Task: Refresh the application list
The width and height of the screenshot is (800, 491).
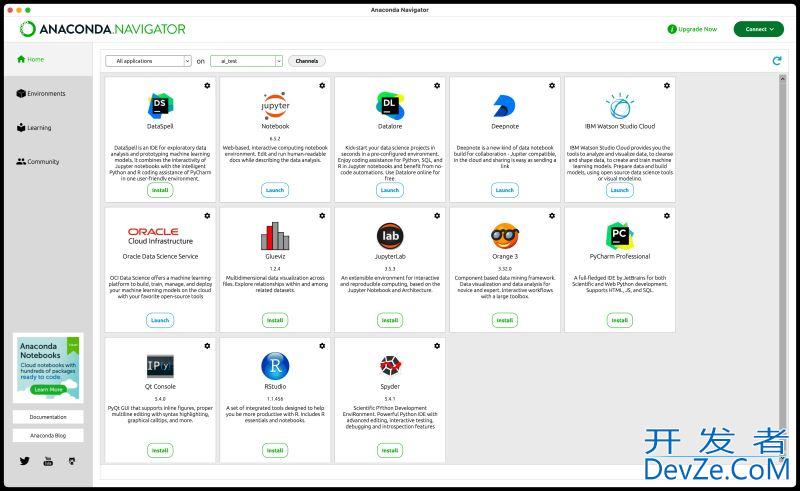Action: tap(777, 61)
